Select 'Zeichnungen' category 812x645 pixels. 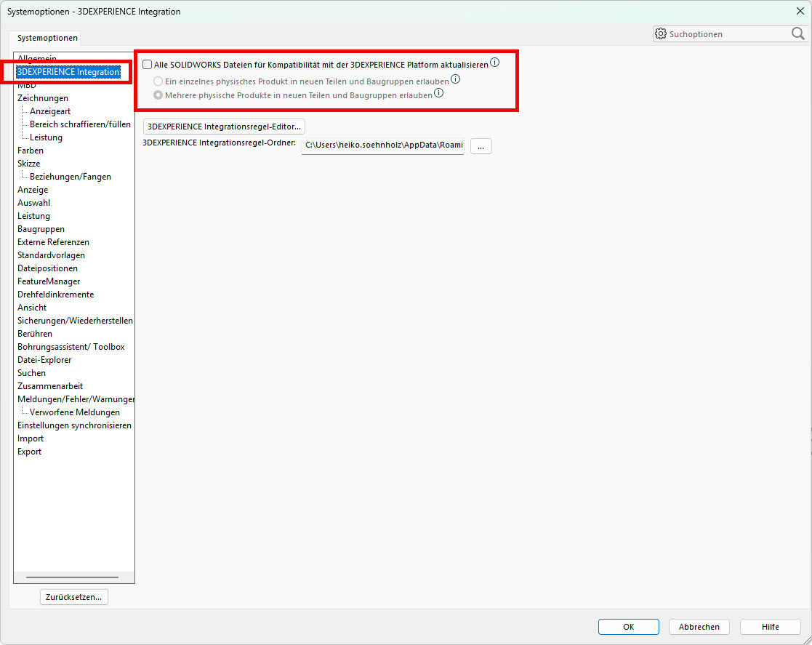tap(42, 98)
